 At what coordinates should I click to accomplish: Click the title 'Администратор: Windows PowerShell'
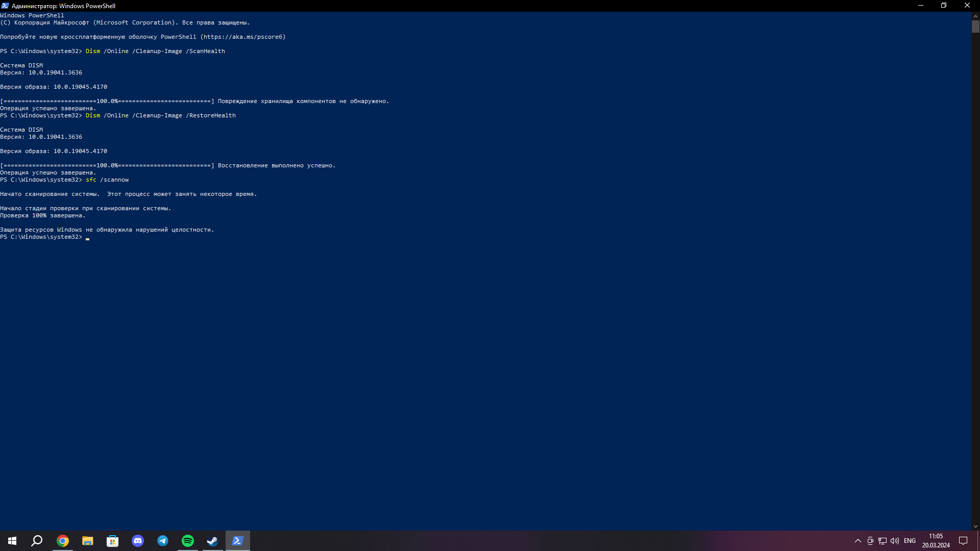64,6
